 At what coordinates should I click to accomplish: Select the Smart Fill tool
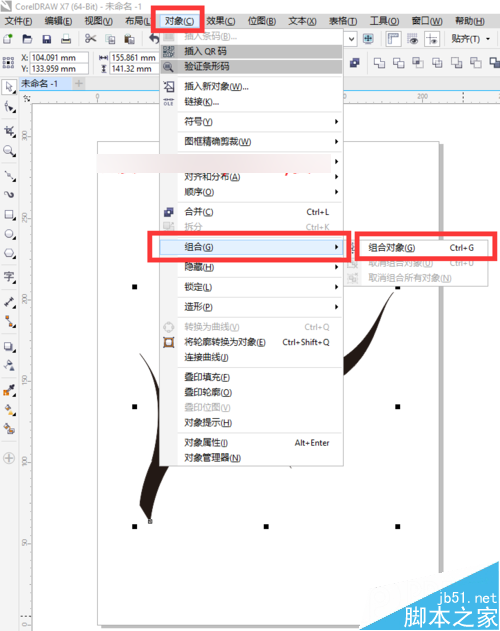tap(9, 429)
